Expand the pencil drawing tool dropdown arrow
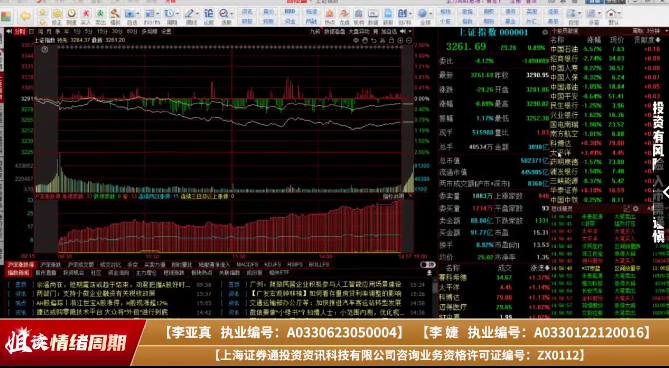Image resolution: width=669 pixels, height=368 pixels. pyautogui.click(x=197, y=14)
